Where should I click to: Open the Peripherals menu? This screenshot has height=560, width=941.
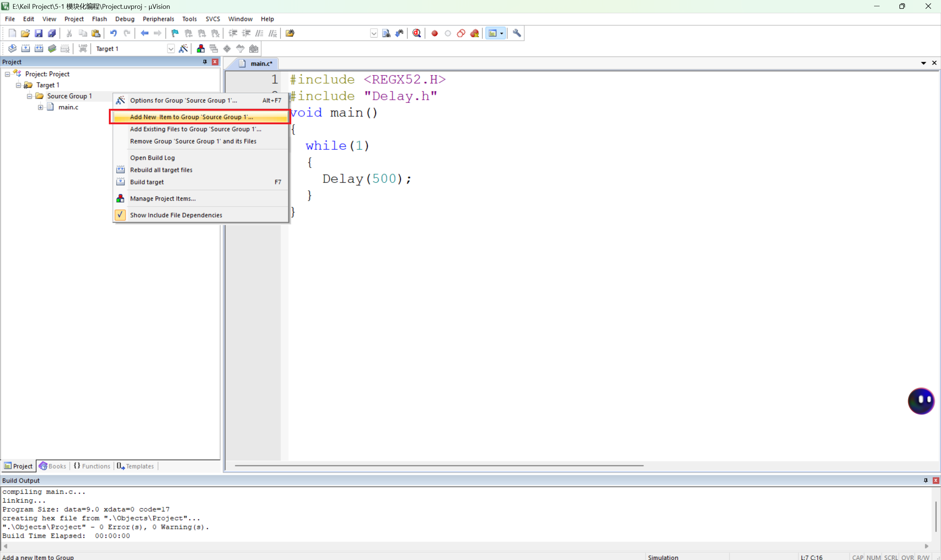click(x=158, y=19)
